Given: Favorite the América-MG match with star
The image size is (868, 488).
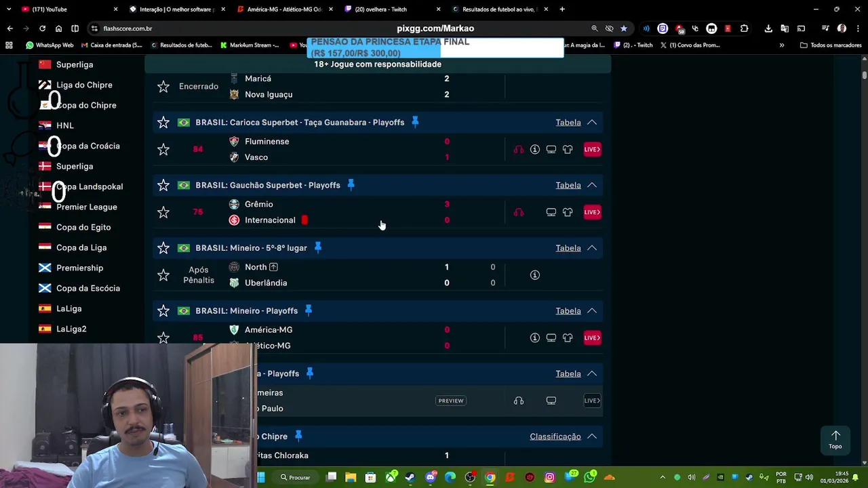Looking at the screenshot, I should tap(163, 338).
